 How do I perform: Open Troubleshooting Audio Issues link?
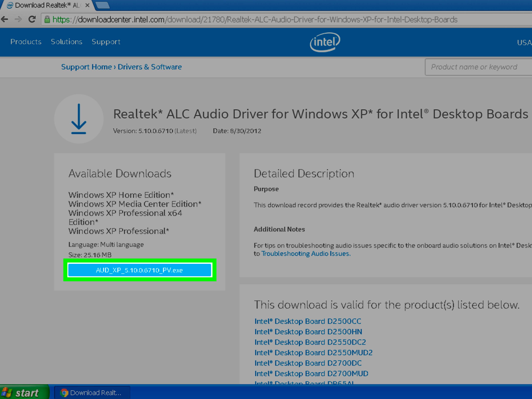click(306, 254)
